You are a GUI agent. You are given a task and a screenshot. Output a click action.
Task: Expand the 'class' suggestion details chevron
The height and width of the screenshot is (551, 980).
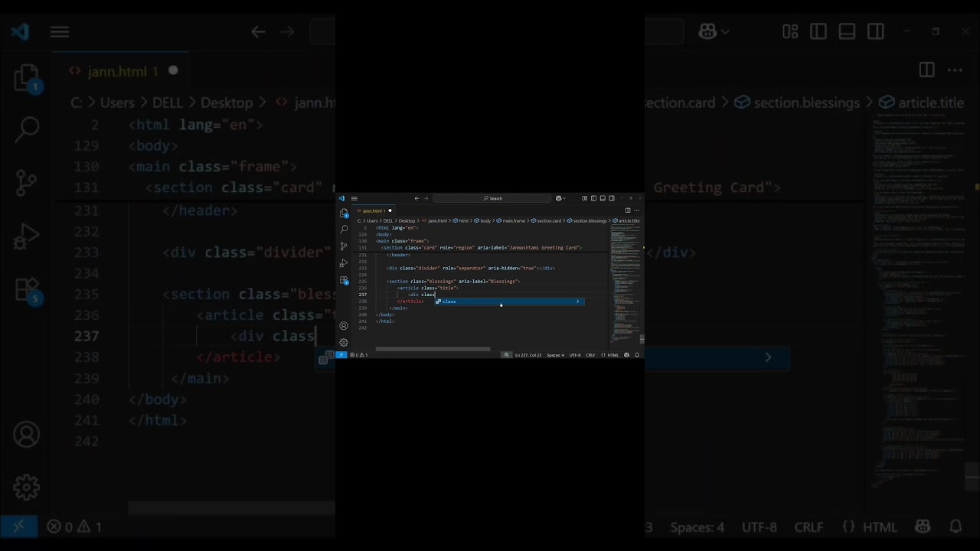coord(578,302)
